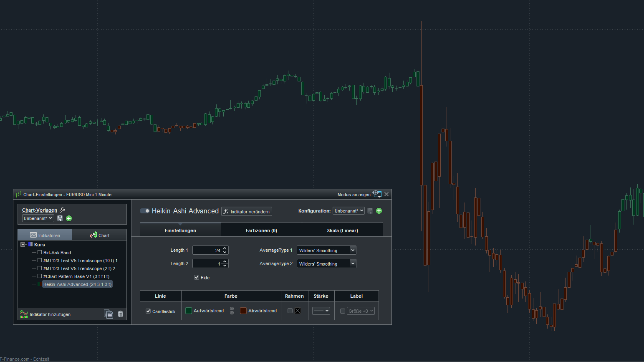This screenshot has width=644, height=362.
Task: Click Chart-Vorlagen link
Action: pyautogui.click(x=40, y=210)
